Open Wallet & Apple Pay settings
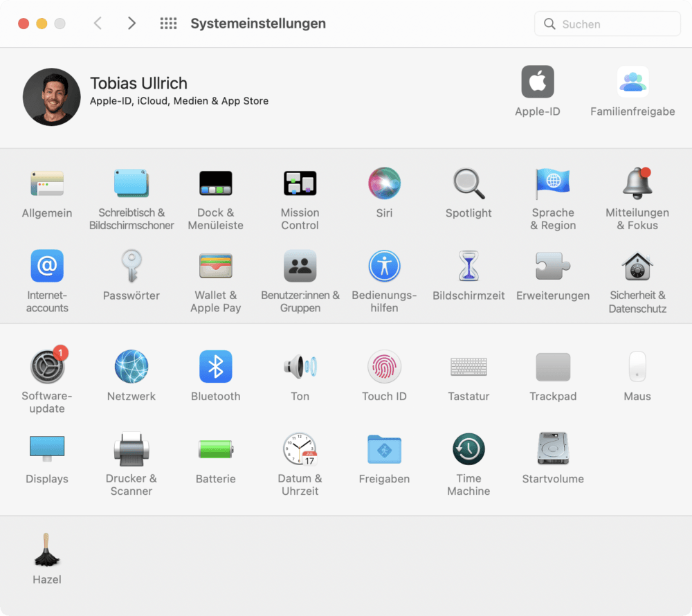Image resolution: width=692 pixels, height=616 pixels. 216,266
